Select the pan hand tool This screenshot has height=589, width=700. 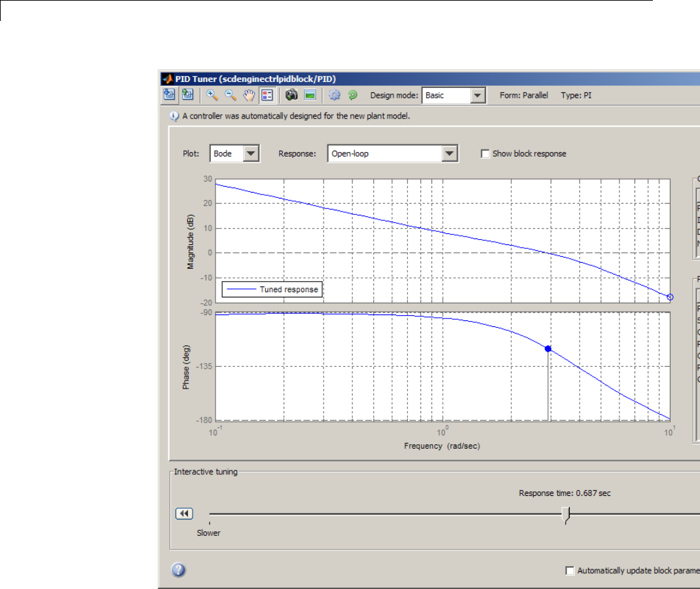[x=249, y=95]
